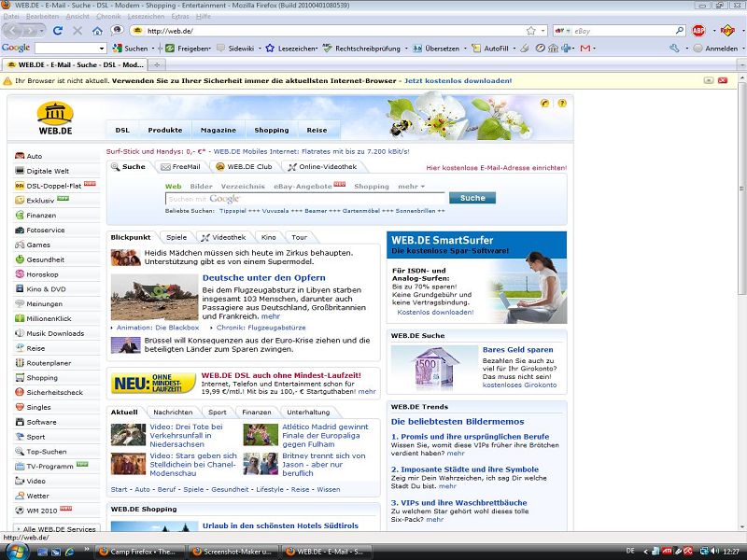Click magnifier icon in eBay search box
This screenshot has height=560, width=747.
pos(680,31)
